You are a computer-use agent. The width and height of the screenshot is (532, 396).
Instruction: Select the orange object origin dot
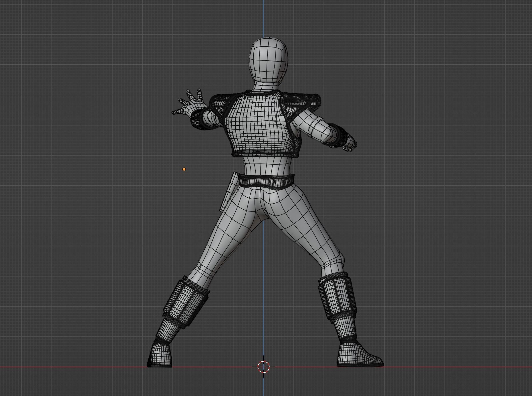[184, 169]
